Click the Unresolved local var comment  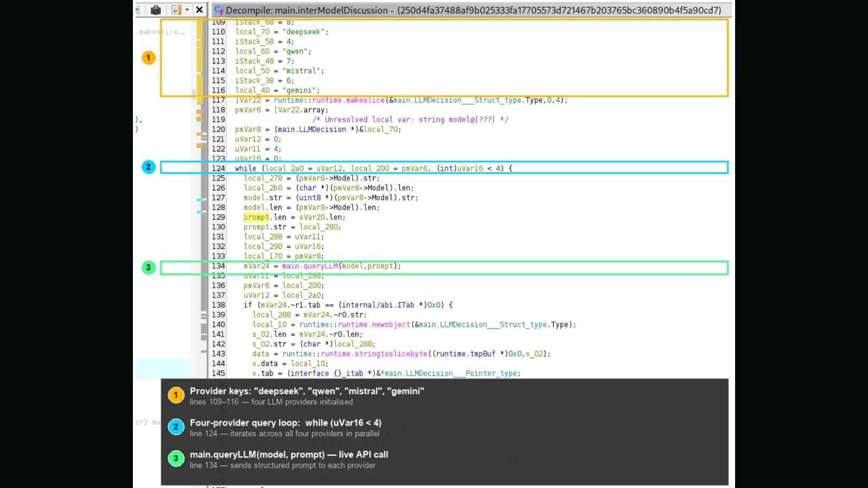tap(410, 120)
